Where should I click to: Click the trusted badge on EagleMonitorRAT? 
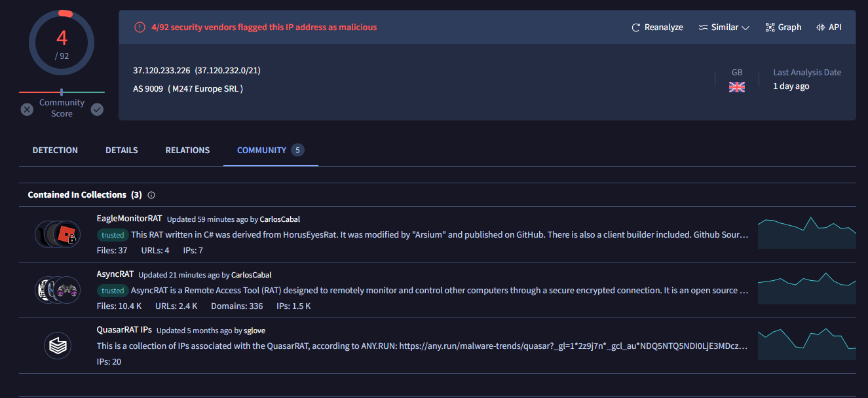tap(113, 235)
